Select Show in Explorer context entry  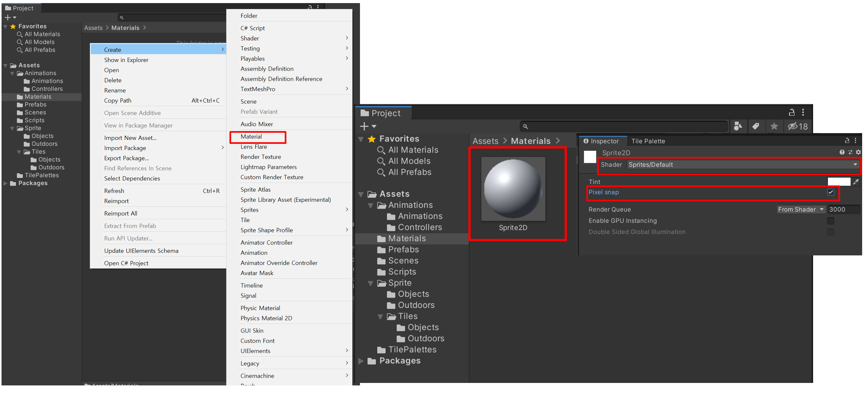point(126,60)
